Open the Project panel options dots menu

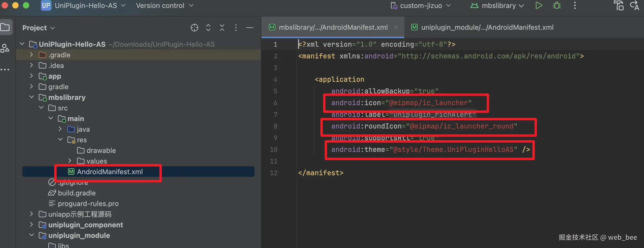(236, 28)
